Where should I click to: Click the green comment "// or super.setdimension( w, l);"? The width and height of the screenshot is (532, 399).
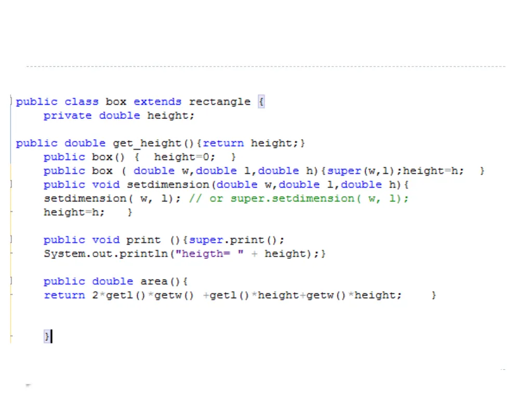coord(299,199)
